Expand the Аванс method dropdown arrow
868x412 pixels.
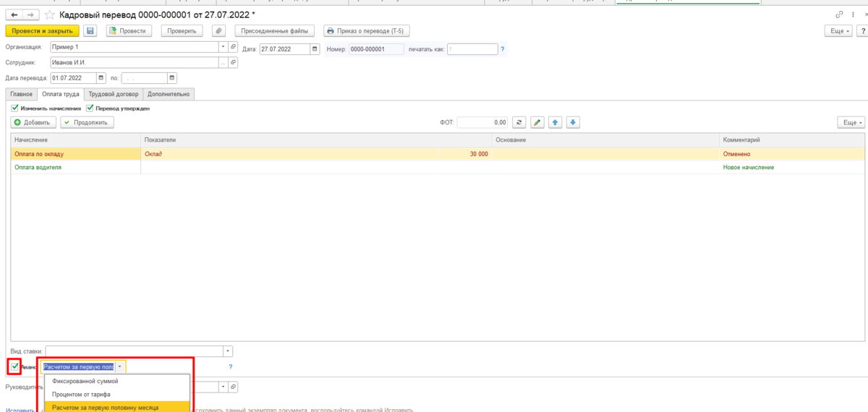tap(119, 366)
